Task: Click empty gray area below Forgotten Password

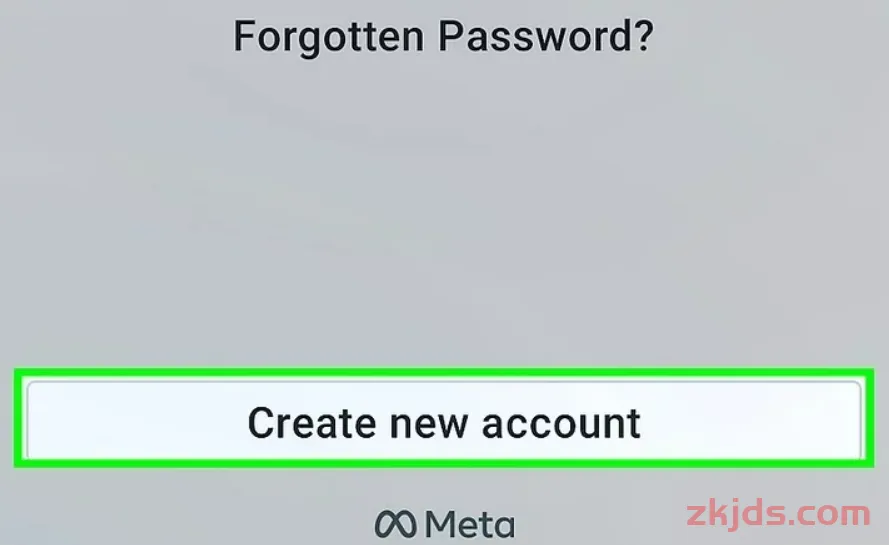Action: (x=443, y=198)
